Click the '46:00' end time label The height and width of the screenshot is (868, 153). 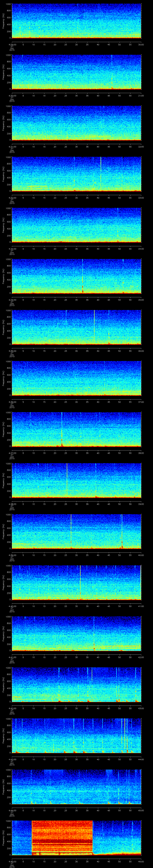[141, 861]
